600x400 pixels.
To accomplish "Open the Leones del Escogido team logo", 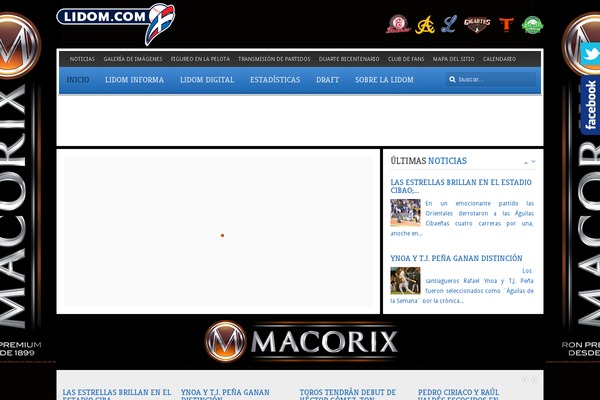I will click(398, 24).
